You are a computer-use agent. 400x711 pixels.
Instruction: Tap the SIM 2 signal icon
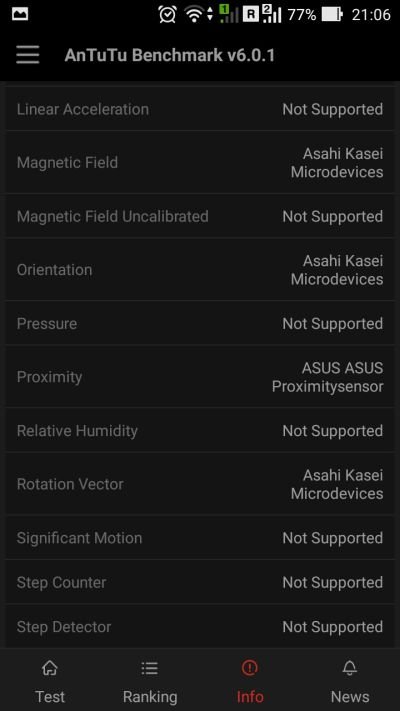(x=271, y=14)
